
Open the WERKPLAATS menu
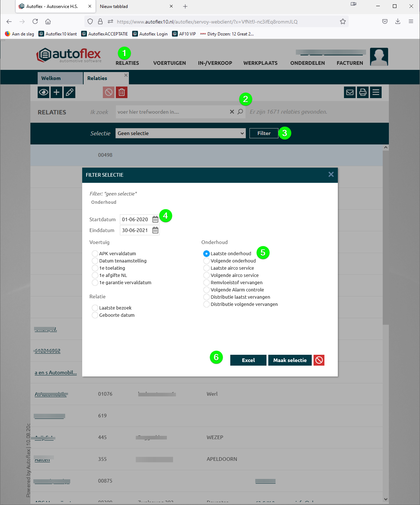pos(260,63)
